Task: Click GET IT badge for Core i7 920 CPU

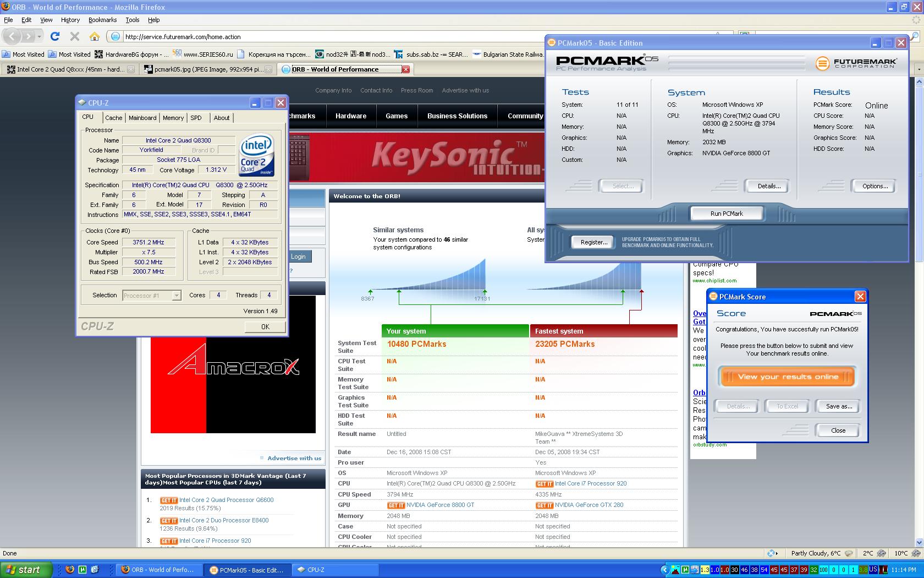Action: coord(544,484)
